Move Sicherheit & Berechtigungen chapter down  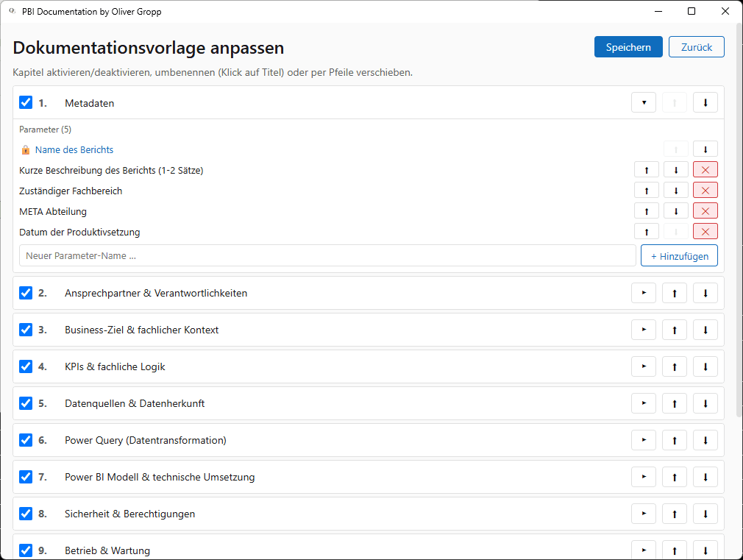[x=705, y=514]
